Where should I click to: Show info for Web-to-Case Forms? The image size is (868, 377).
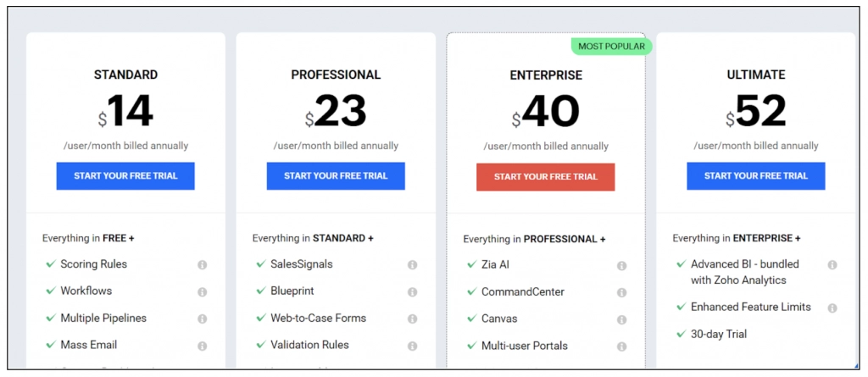click(x=412, y=319)
